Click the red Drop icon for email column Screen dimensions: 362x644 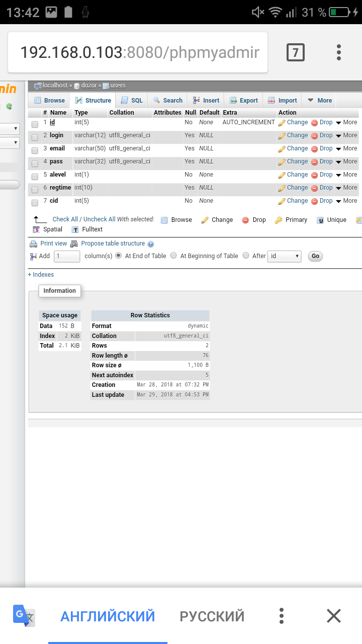click(314, 149)
